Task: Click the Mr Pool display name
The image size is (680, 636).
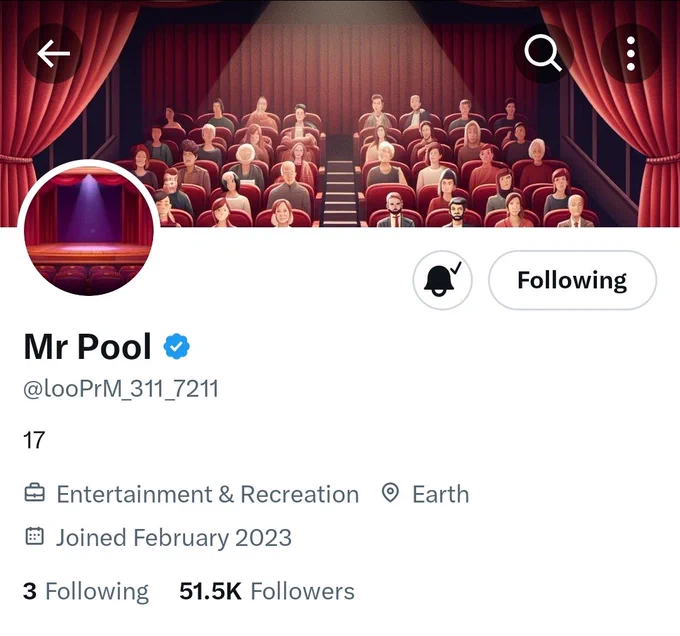Action: pos(88,347)
